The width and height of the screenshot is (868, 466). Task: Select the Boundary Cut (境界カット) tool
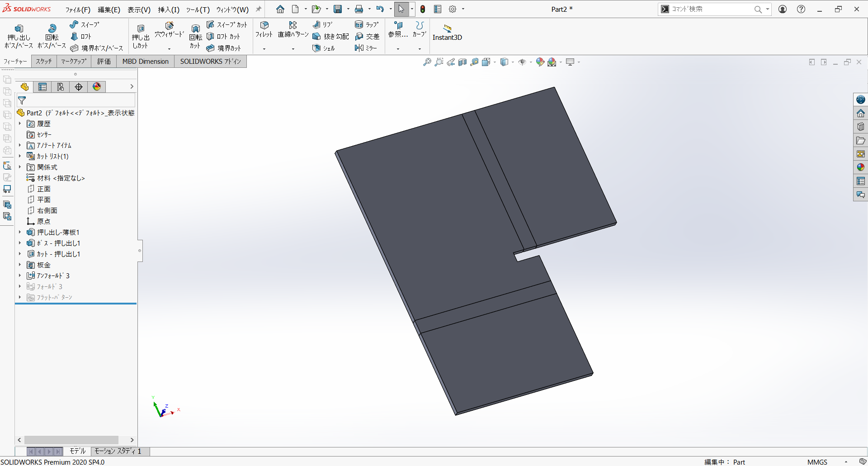[x=223, y=48]
